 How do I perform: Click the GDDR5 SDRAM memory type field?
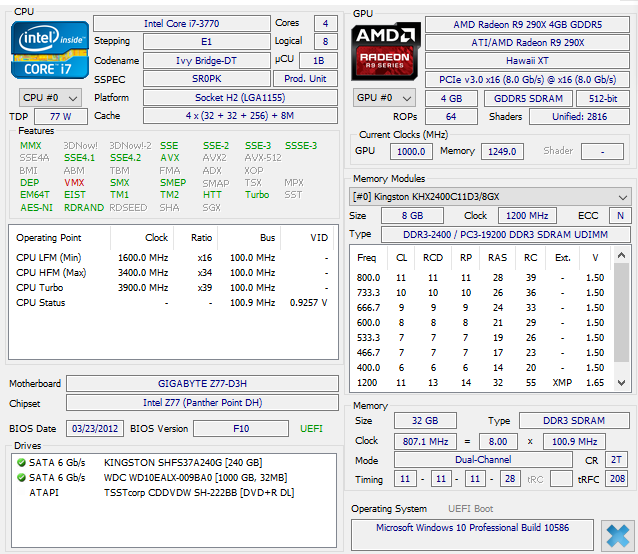tap(528, 98)
